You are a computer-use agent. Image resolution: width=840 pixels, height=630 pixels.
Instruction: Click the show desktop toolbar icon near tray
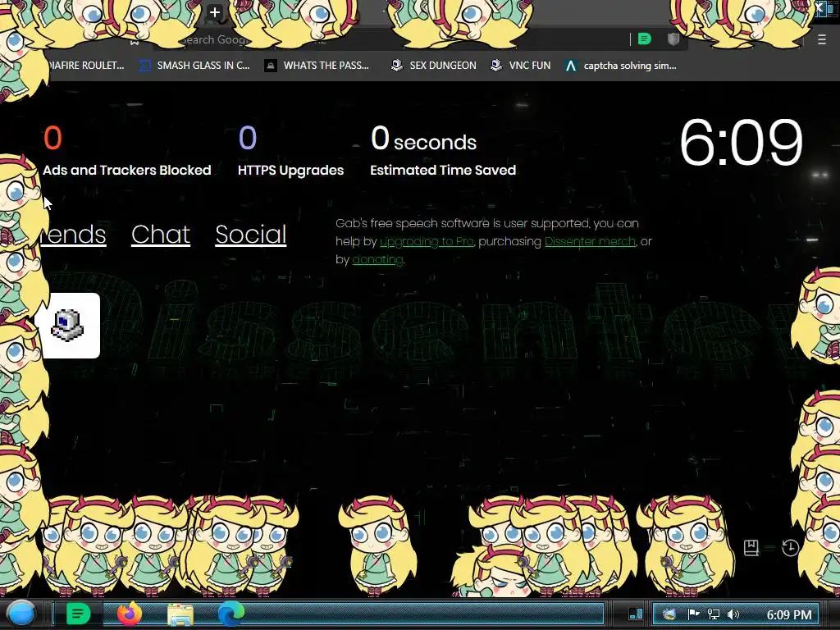coord(636,614)
